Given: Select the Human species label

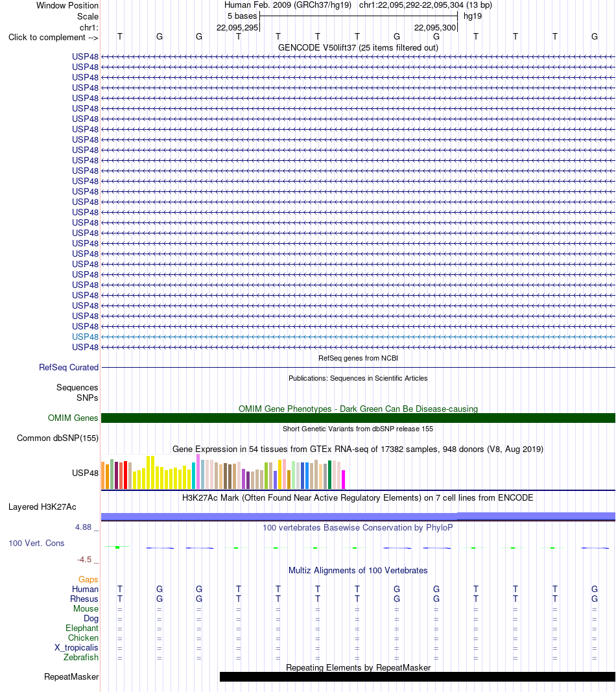Looking at the screenshot, I should point(85,589).
